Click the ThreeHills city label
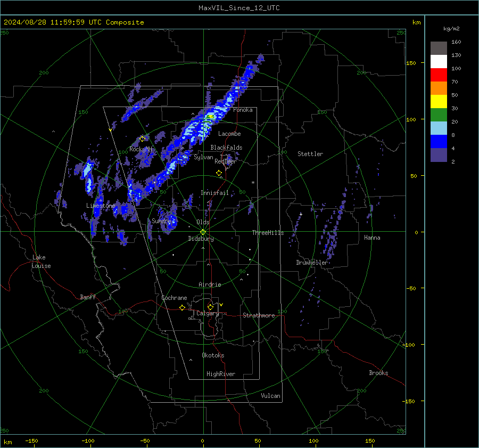The height and width of the screenshot is (448, 479). coord(268,233)
